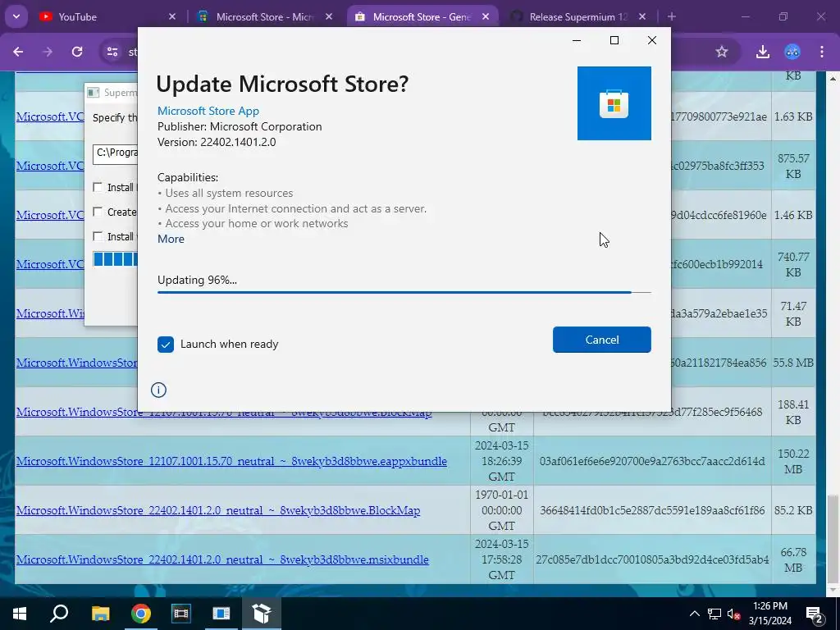Toggle last Install checkbox in Supermium setup
The image size is (840, 630).
[98, 236]
